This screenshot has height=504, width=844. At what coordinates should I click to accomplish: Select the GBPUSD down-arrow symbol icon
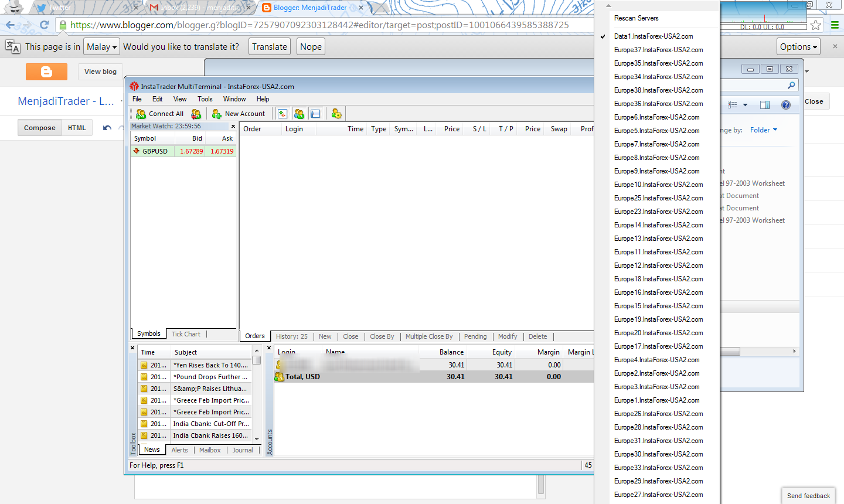[x=137, y=151]
